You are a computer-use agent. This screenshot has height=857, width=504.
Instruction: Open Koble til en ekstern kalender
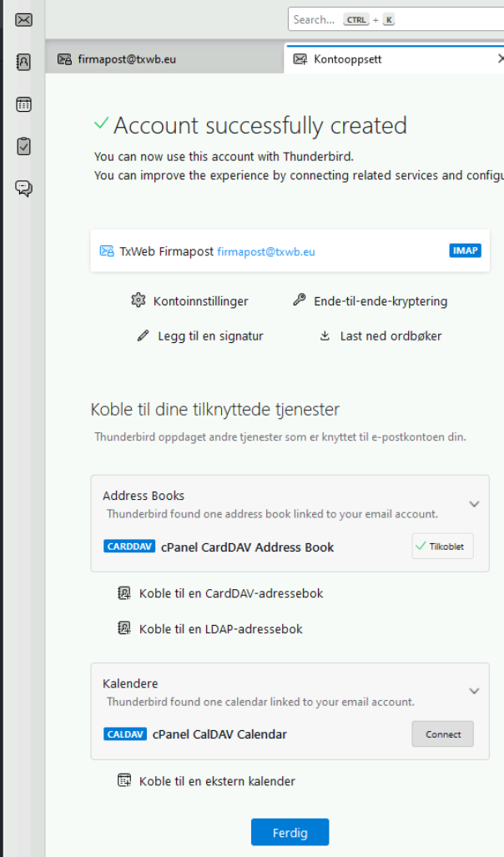pyautogui.click(x=217, y=781)
